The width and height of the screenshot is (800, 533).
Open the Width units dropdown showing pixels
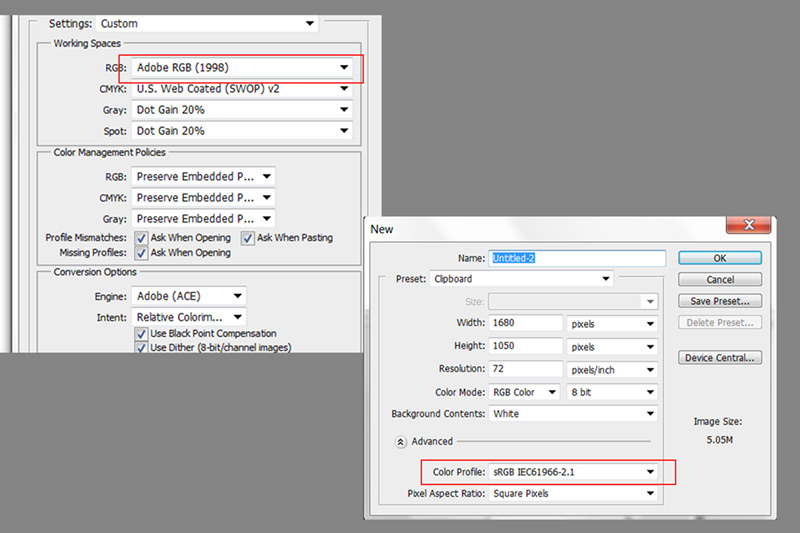612,324
